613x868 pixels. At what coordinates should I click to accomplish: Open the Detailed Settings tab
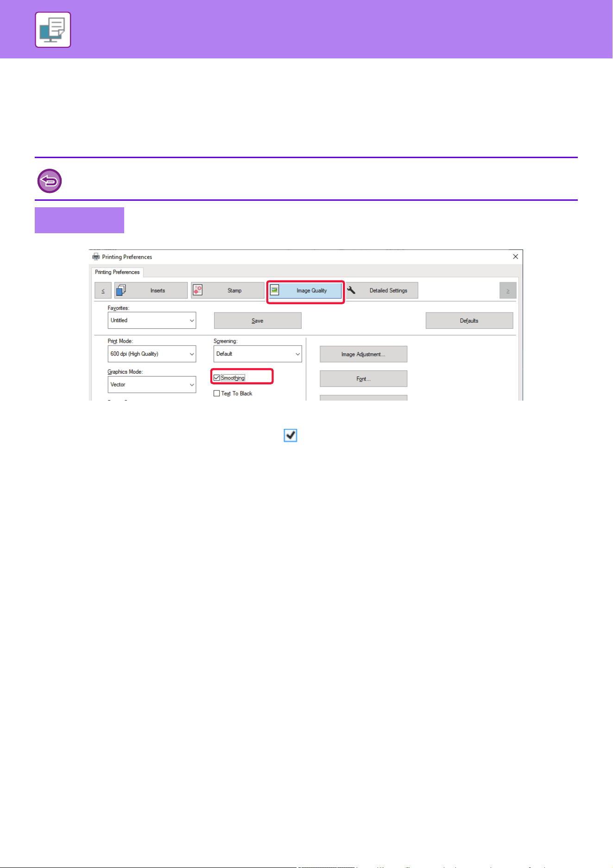click(382, 290)
